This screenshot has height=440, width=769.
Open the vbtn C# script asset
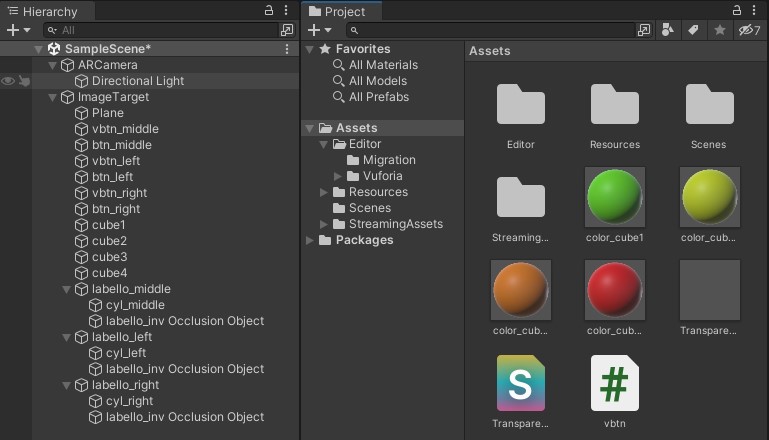click(615, 383)
